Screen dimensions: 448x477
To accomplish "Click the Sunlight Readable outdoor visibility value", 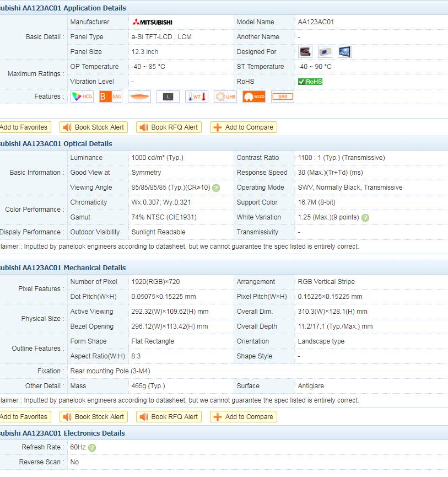I will (x=158, y=232).
